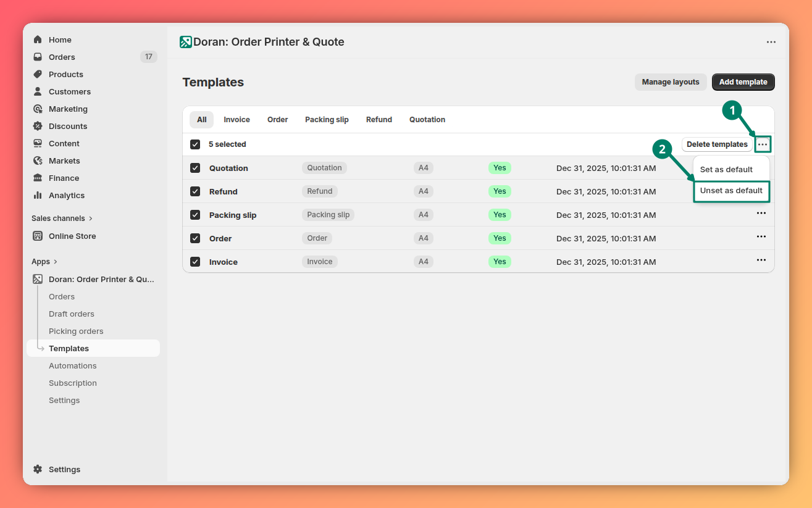Open Templates in the sidebar
This screenshot has width=812, height=508.
pos(93,348)
